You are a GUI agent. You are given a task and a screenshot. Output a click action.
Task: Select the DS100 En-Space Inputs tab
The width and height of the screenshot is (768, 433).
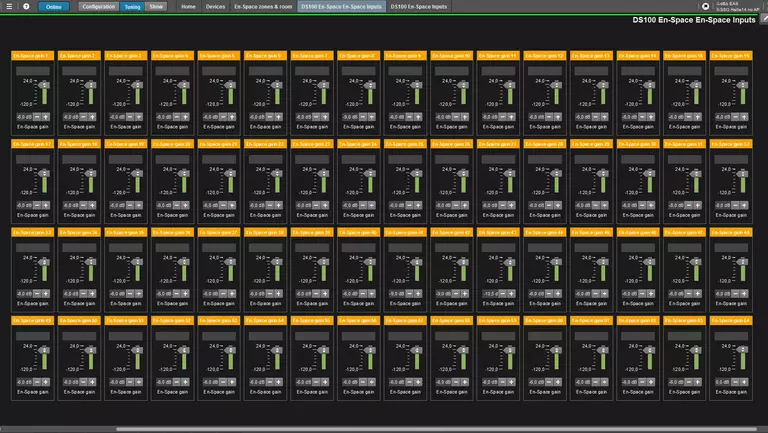coord(418,7)
